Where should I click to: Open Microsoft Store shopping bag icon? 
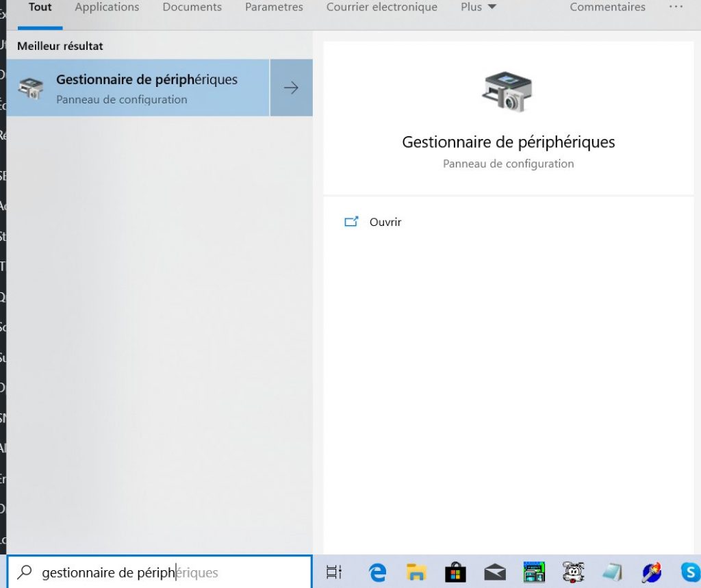(455, 572)
